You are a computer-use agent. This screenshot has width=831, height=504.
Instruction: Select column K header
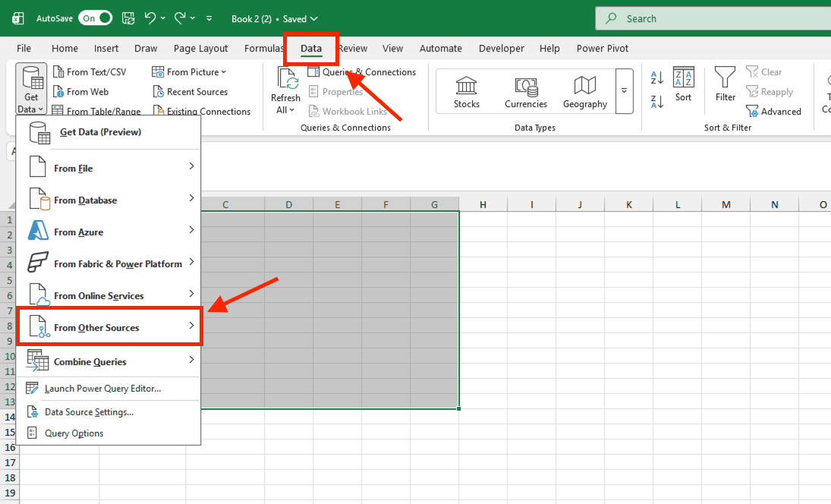628,205
